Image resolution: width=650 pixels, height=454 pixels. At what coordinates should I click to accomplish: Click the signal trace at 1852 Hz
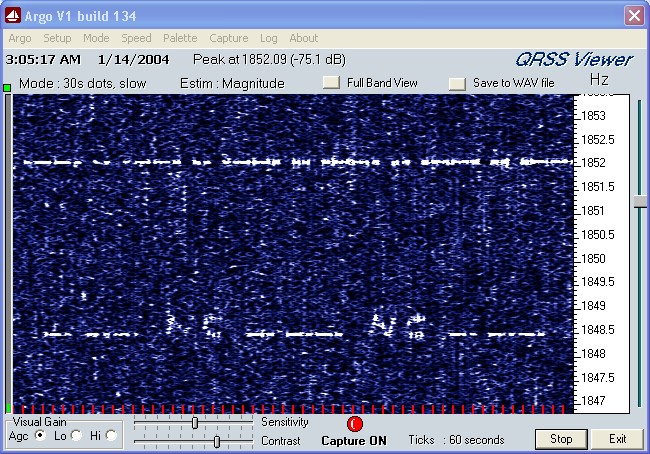296,162
